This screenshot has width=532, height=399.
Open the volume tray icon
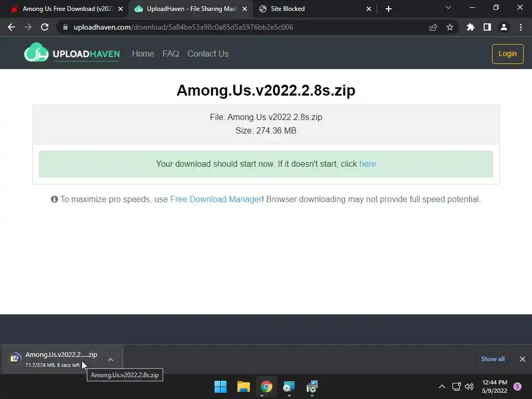point(469,387)
